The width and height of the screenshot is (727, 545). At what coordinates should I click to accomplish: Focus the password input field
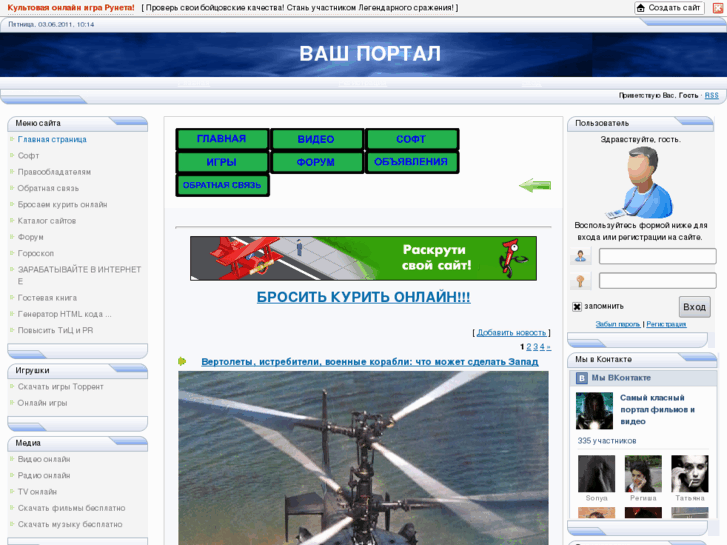point(657,281)
